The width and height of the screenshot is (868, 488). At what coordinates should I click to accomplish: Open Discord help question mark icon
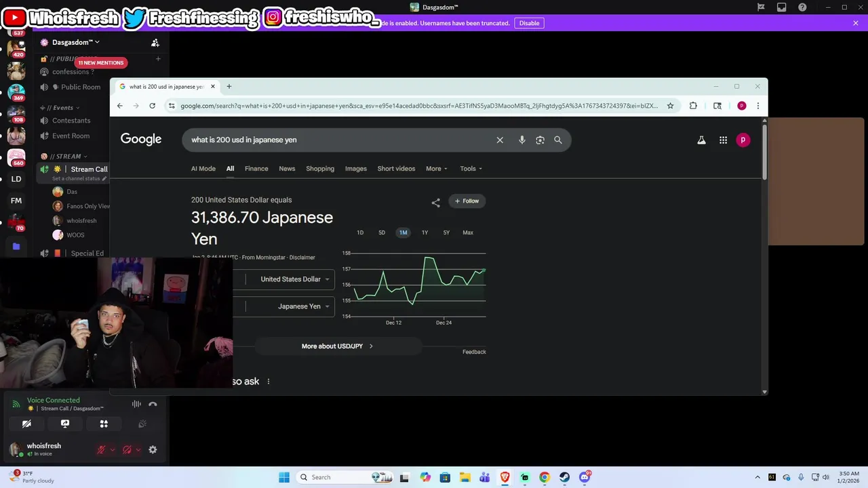(x=803, y=7)
